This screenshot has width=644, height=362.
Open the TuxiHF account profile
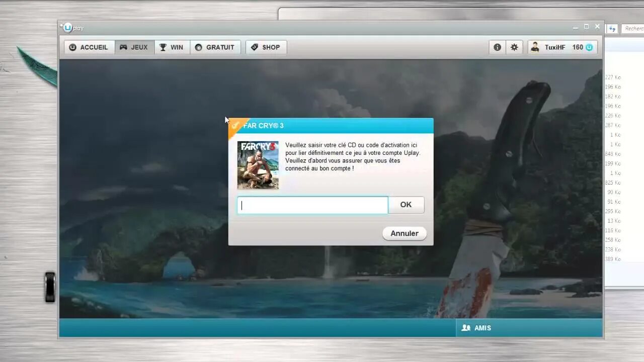[x=548, y=47]
